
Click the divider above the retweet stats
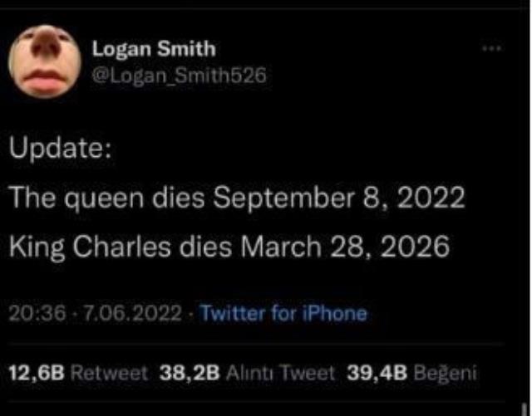pyautogui.click(x=257, y=345)
